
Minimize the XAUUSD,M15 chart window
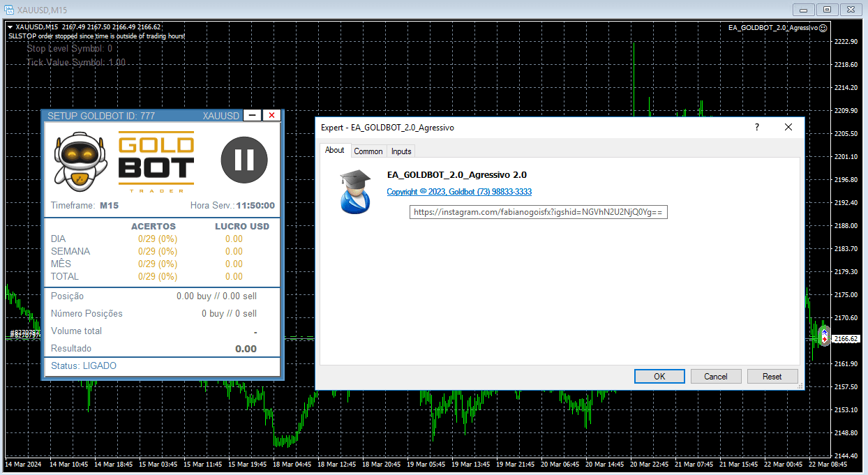click(804, 9)
